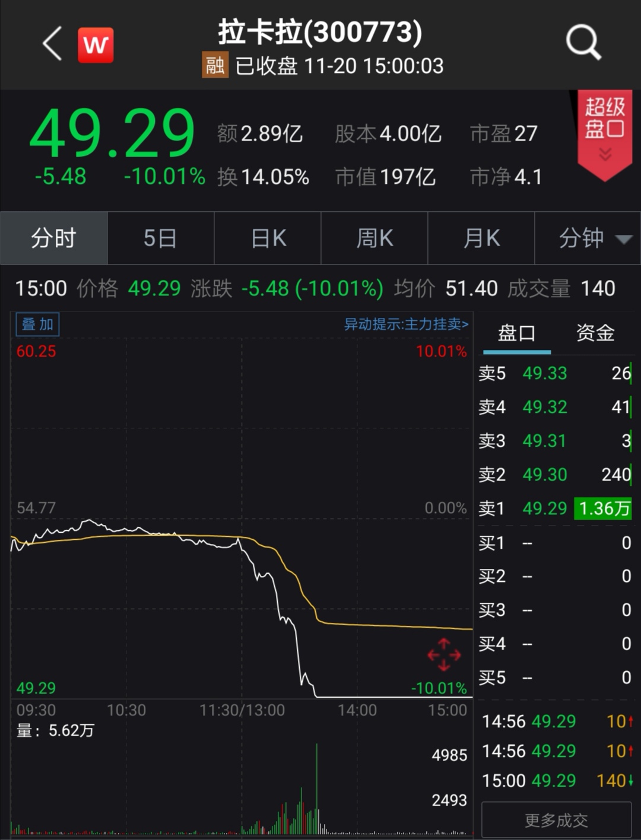Click the 月K monthly chart label
Screen dimensions: 641x840
(x=481, y=237)
